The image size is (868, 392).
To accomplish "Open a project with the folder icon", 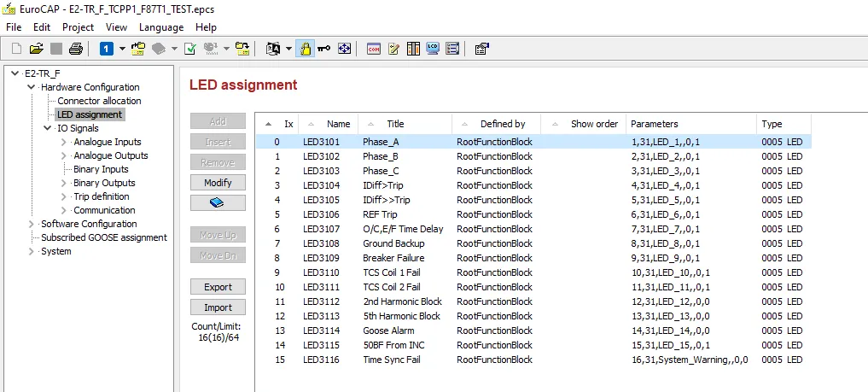I will pos(36,49).
